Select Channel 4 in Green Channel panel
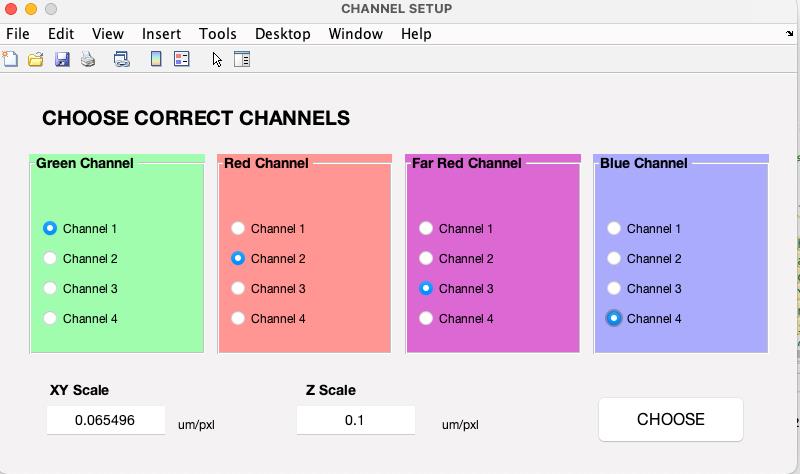The image size is (800, 474). pos(81,319)
